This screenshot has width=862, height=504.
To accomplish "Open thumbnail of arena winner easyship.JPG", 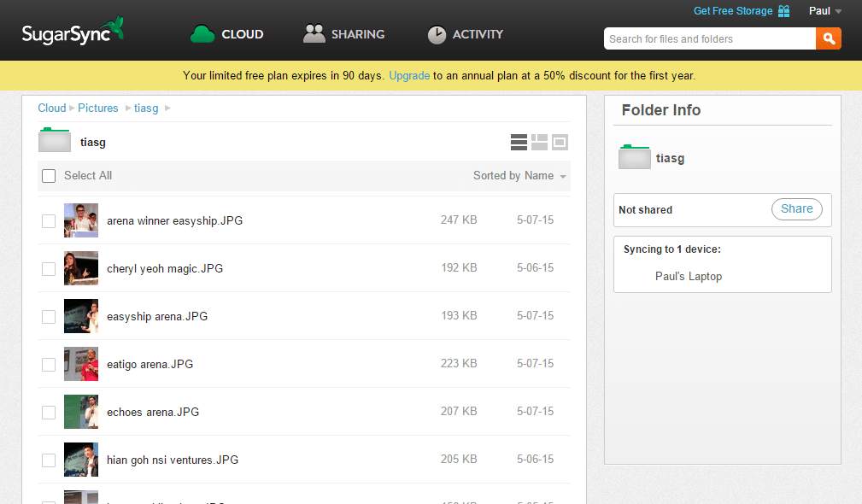I will pyautogui.click(x=81, y=220).
